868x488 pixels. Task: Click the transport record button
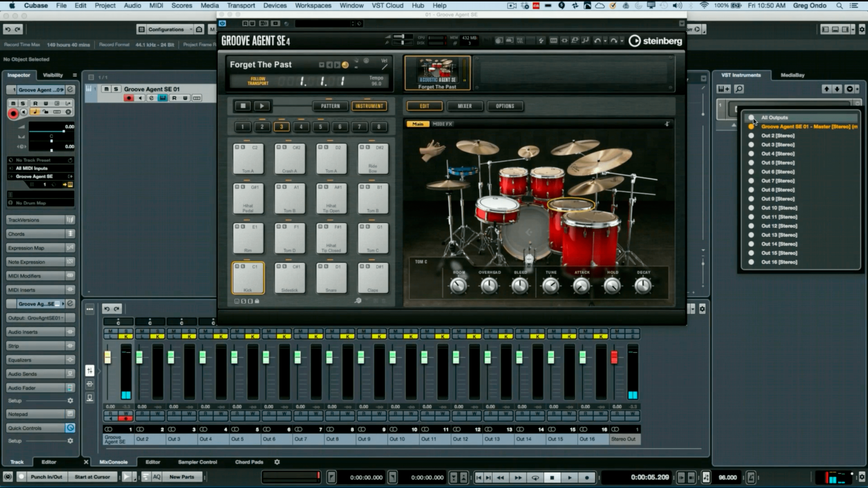[587, 477]
